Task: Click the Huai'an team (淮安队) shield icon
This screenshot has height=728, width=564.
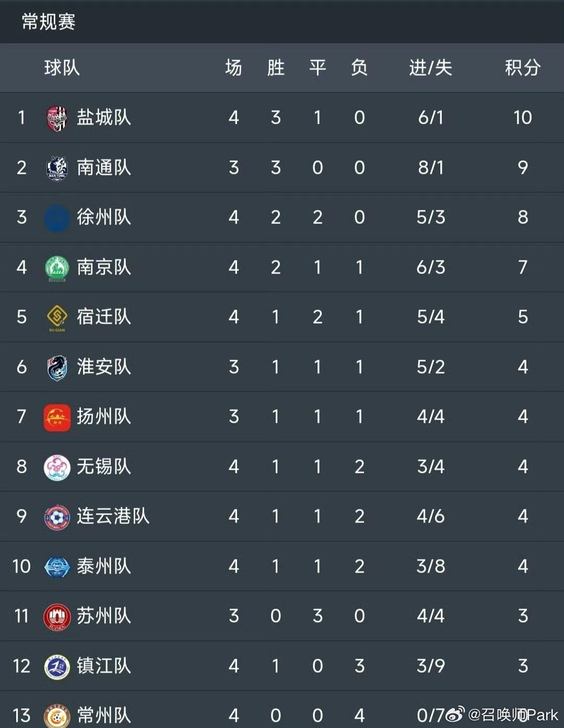Action: tap(57, 367)
